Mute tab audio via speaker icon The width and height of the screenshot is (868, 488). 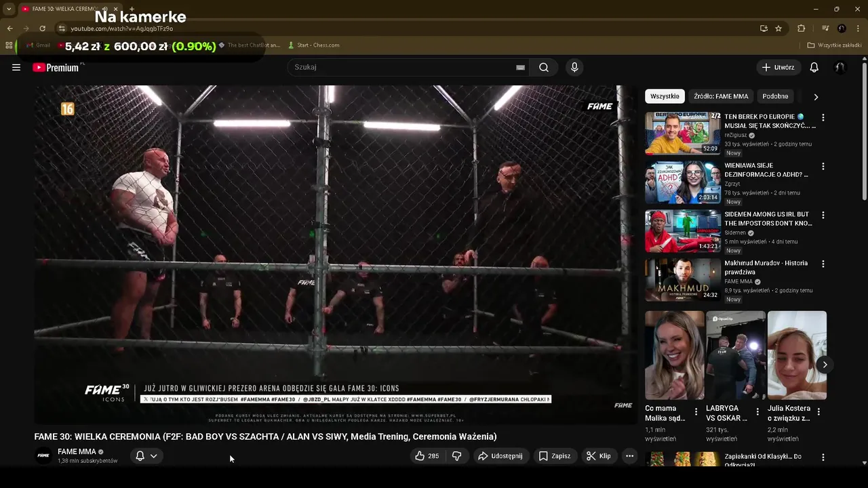(x=104, y=9)
